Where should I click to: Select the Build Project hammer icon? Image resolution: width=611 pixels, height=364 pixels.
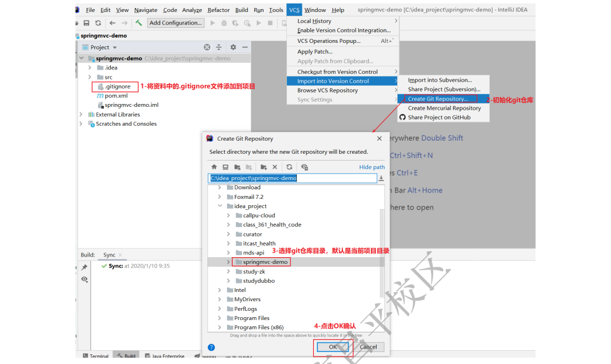(x=140, y=23)
